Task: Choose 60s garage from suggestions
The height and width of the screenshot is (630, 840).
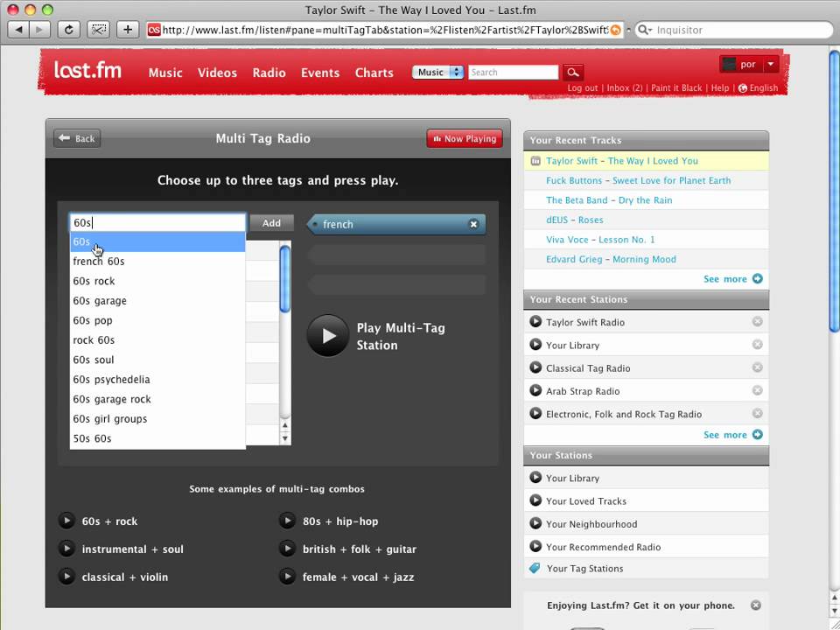Action: coord(157,300)
